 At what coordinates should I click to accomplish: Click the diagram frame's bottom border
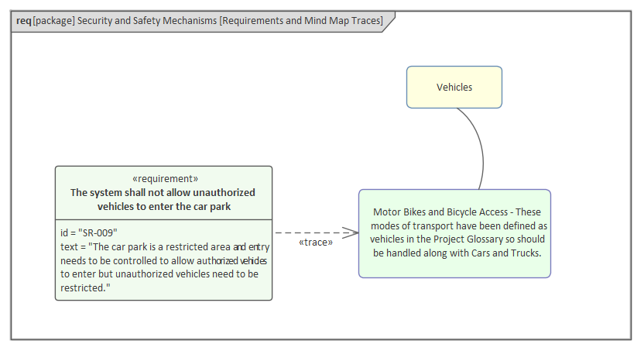point(321,339)
